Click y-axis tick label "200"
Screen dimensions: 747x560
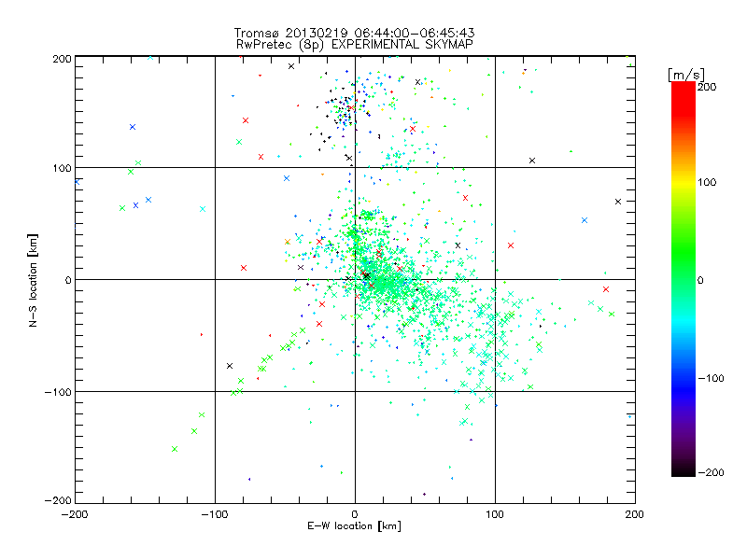(62, 59)
